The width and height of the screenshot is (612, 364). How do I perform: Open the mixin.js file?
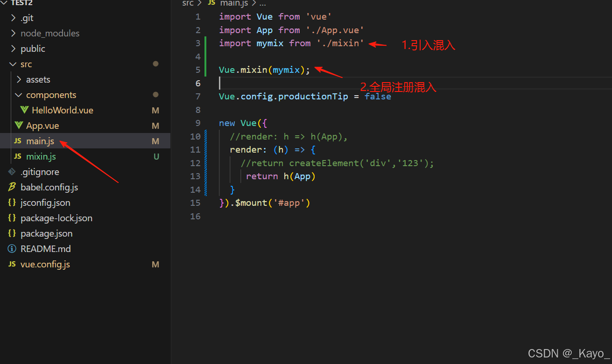[41, 156]
